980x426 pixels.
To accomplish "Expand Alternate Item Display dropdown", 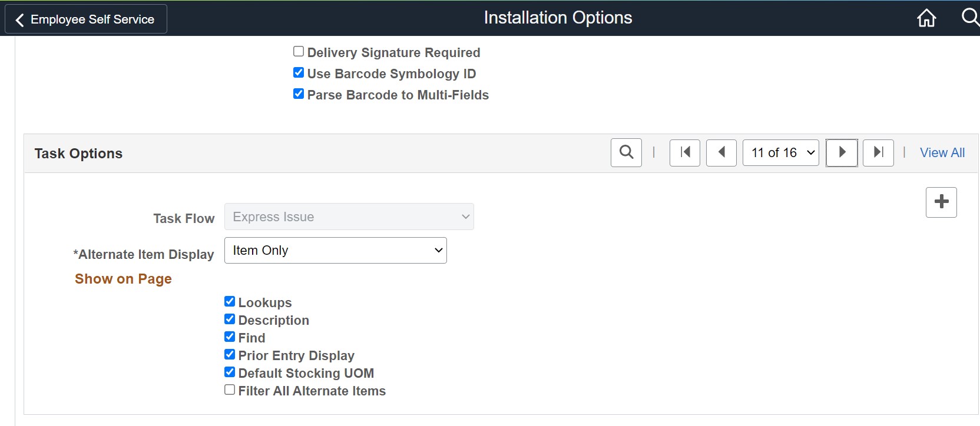I will coord(335,251).
